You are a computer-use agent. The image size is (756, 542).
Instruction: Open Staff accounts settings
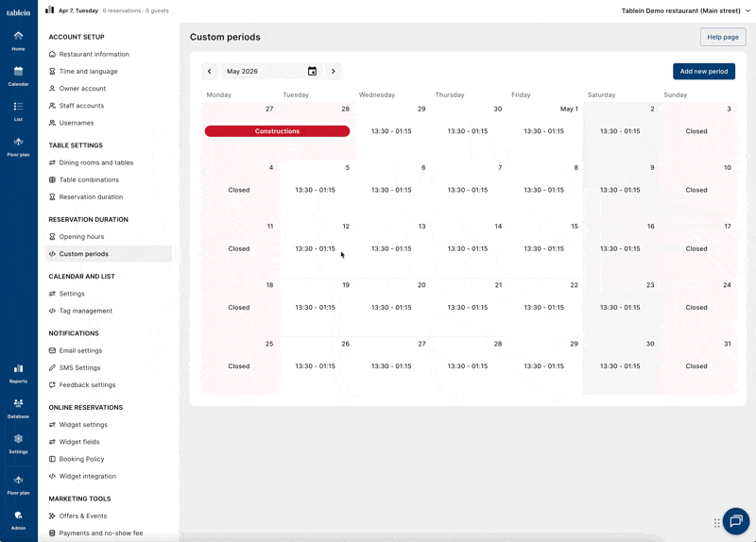[x=81, y=106]
